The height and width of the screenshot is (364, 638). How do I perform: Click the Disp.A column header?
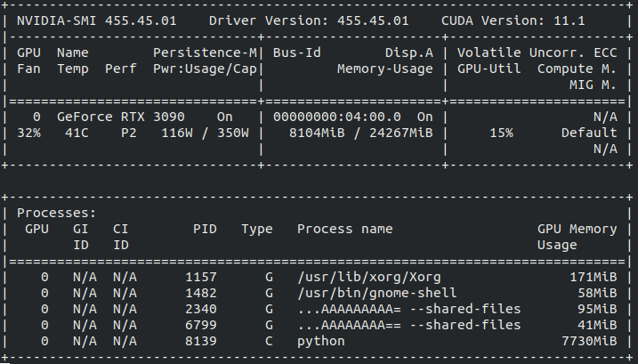pos(409,53)
